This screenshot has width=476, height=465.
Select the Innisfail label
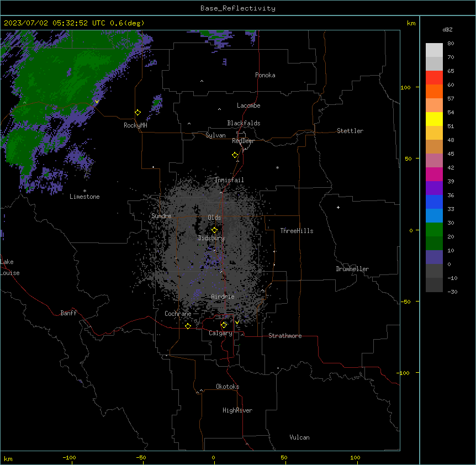pyautogui.click(x=229, y=180)
